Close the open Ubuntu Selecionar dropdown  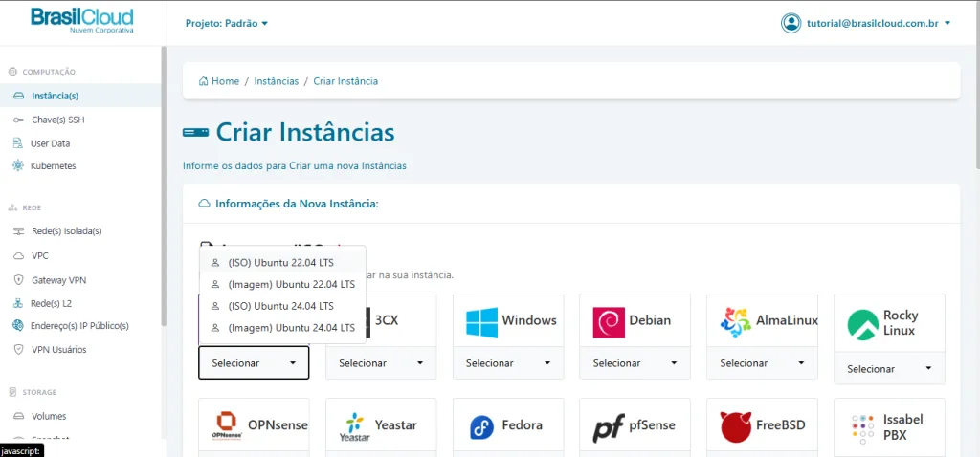point(254,362)
